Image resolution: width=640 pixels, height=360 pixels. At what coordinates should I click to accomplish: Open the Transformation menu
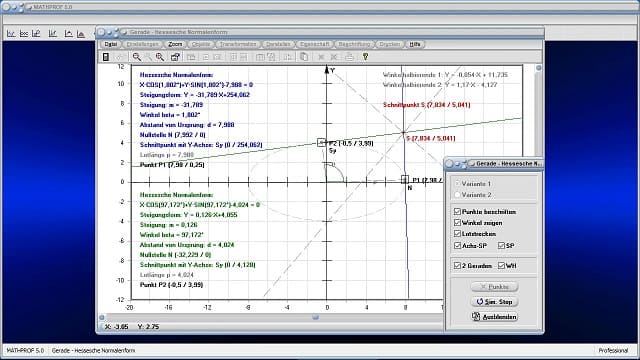[x=238, y=44]
